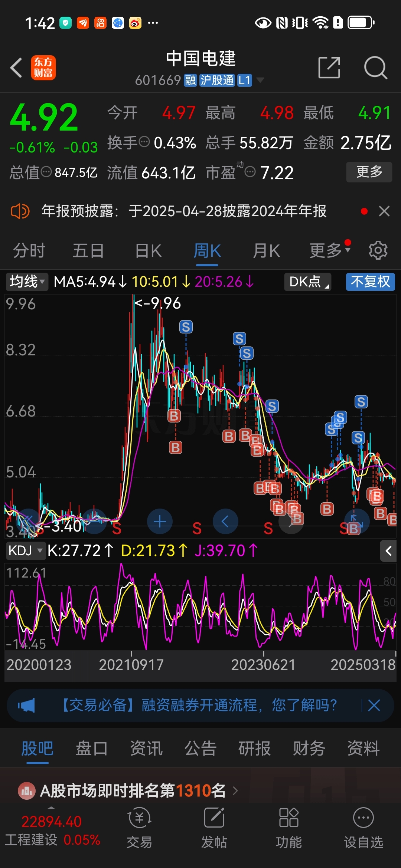
Task: Close the 融资融券 promo banner
Action: click(374, 705)
